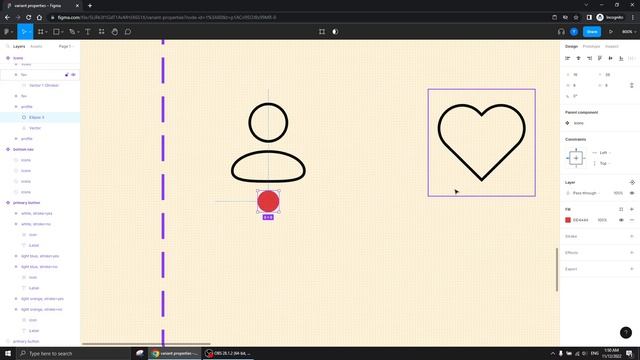This screenshot has width=640, height=360.
Task: Select the Frame tool
Action: click(x=40, y=32)
